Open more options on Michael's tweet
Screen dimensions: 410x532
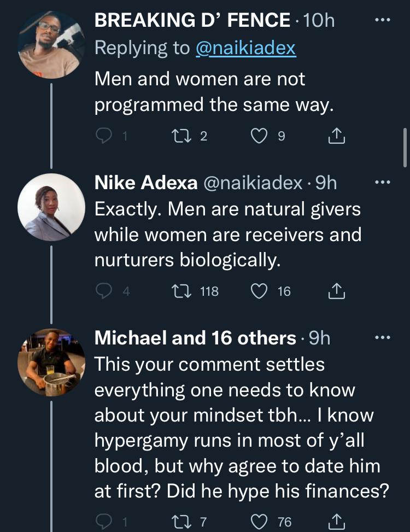[x=382, y=337]
